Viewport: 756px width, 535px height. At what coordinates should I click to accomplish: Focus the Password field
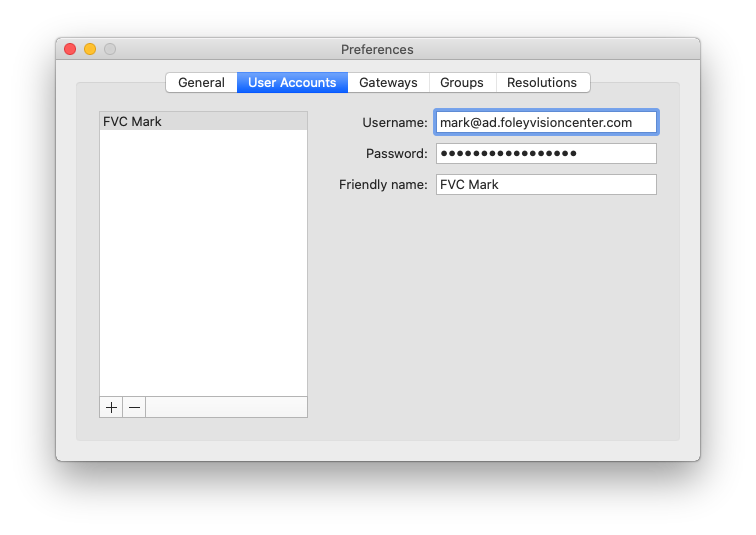tap(546, 153)
